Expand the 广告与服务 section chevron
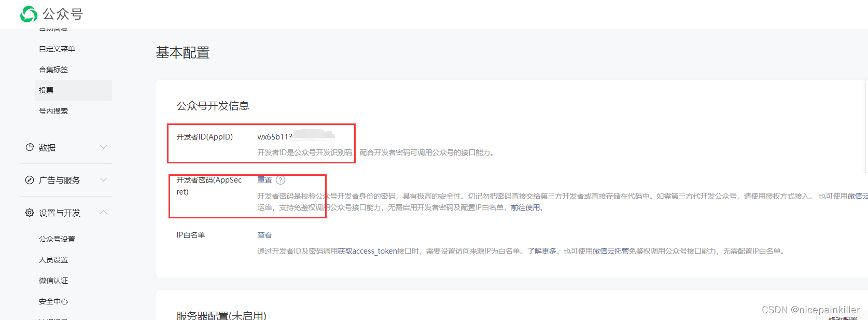This screenshot has height=320, width=868. pyautogui.click(x=104, y=180)
